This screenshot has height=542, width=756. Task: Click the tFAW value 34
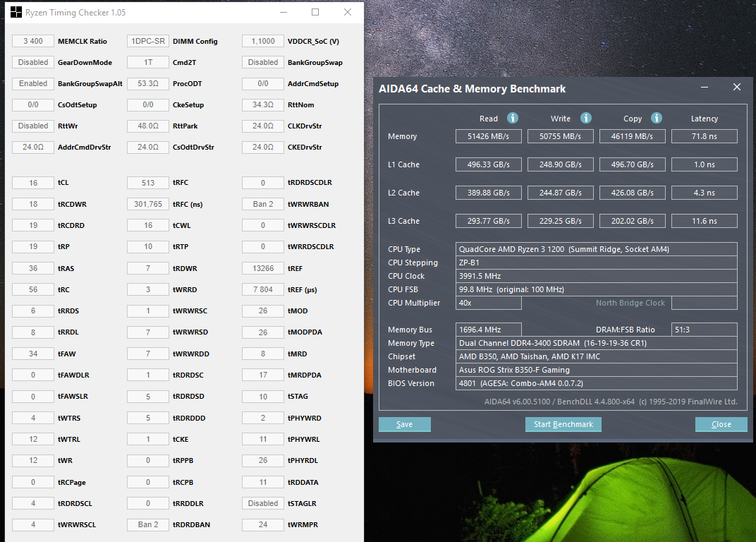click(33, 354)
